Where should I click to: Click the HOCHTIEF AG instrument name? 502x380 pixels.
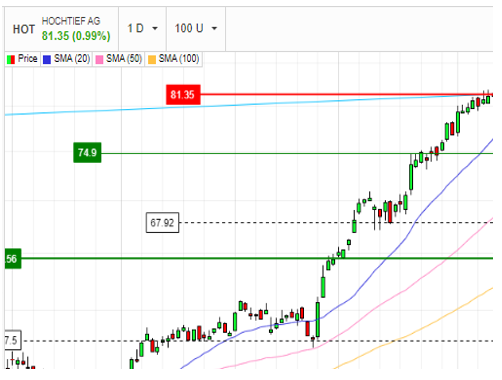click(71, 21)
